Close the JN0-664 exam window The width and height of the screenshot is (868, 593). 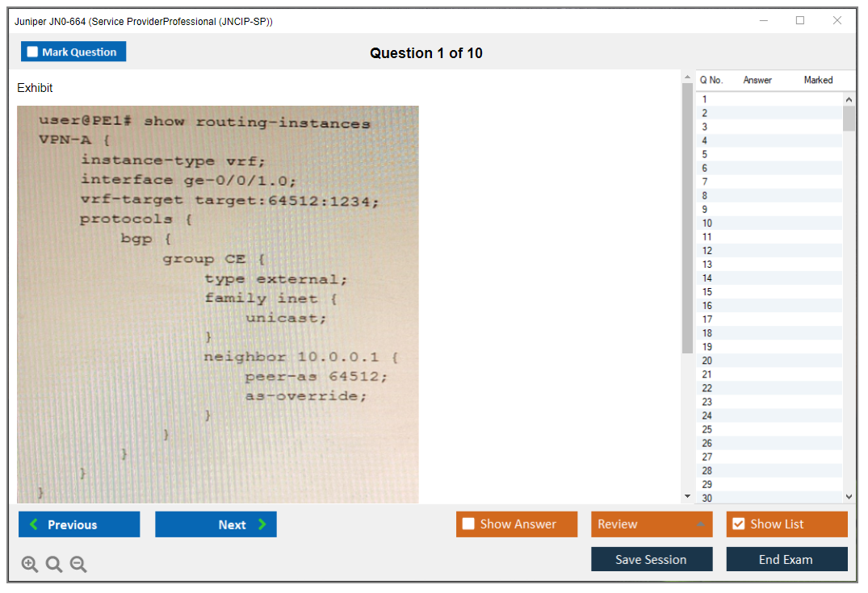837,21
